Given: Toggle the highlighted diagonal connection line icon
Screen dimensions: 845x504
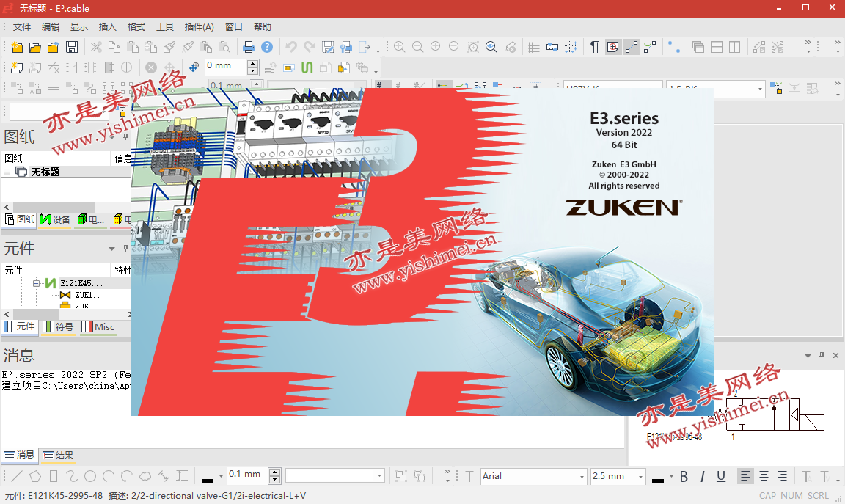Looking at the screenshot, I should [632, 48].
